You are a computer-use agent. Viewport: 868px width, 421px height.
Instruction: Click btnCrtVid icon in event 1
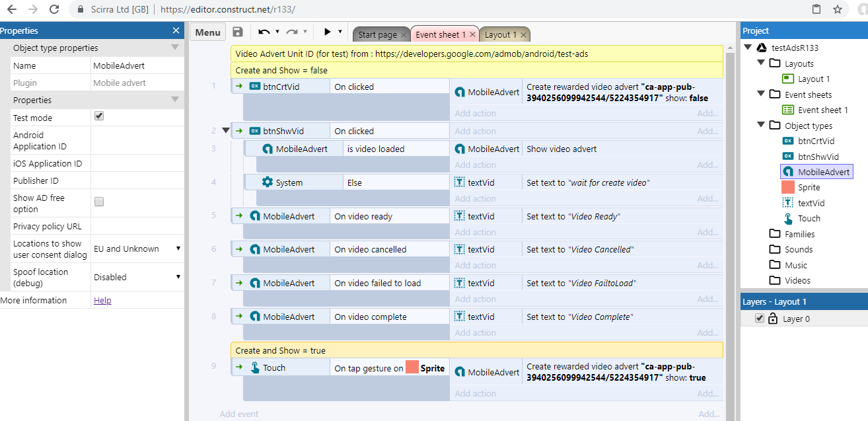[255, 87]
